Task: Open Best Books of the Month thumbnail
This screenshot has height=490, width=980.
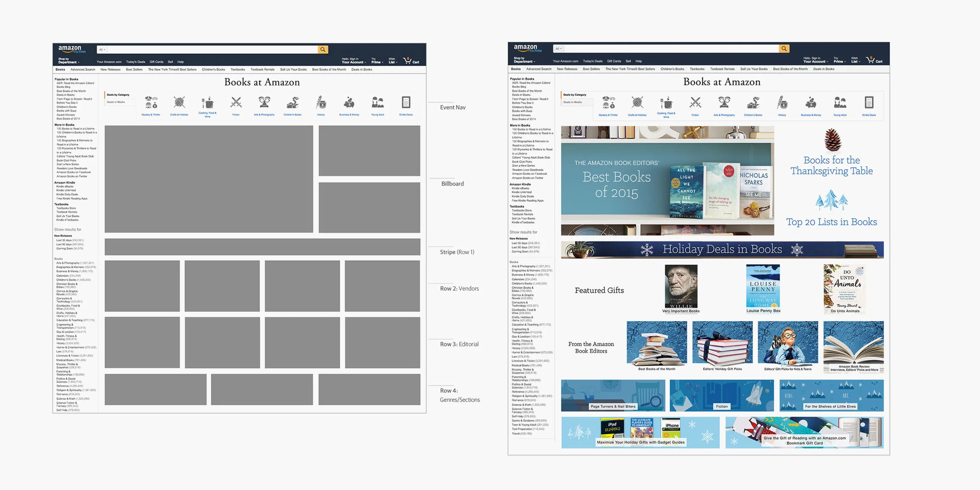Action: tap(657, 344)
